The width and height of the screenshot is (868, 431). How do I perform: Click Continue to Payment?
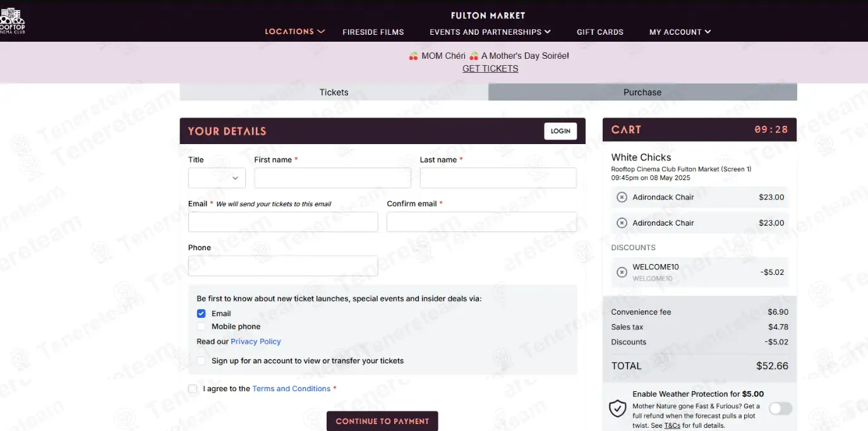point(382,421)
